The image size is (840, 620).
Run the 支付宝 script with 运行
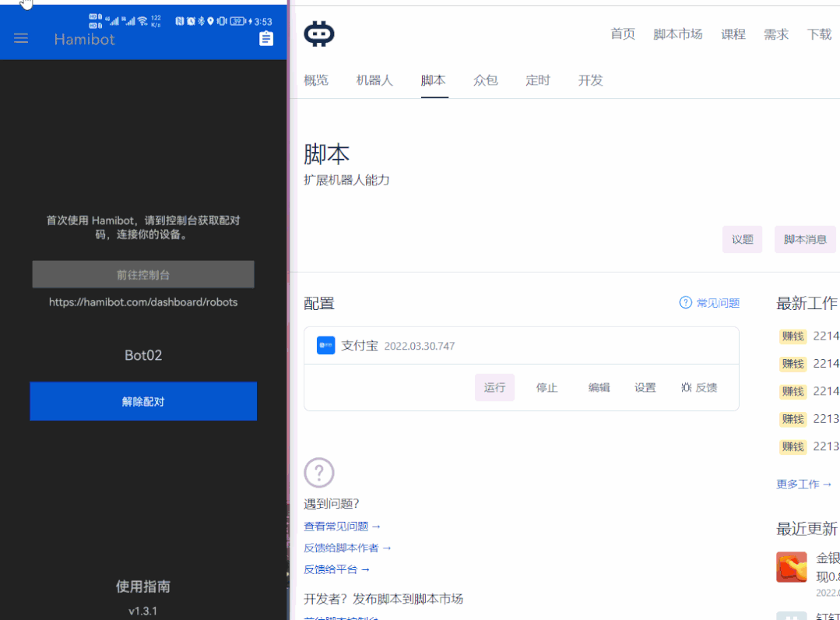pos(494,387)
